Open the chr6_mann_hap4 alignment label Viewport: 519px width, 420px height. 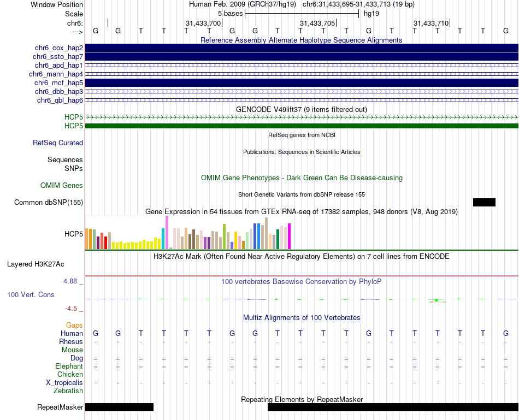[56, 74]
